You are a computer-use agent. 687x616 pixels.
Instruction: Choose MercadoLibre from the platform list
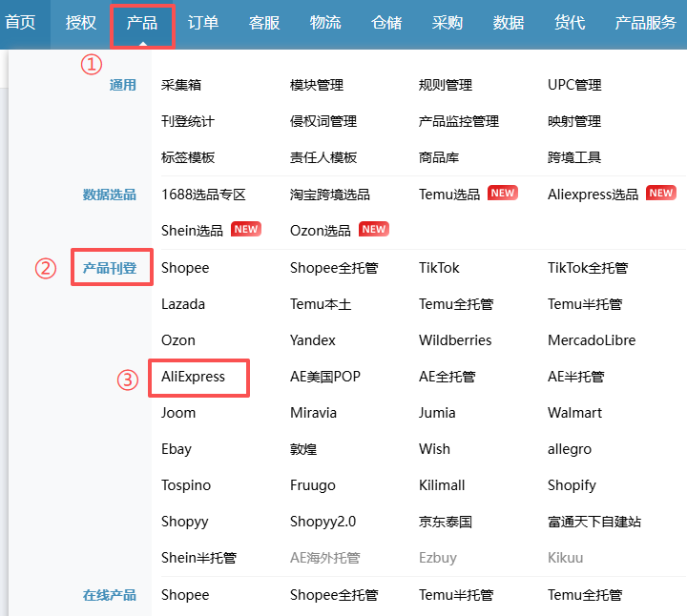pyautogui.click(x=591, y=340)
